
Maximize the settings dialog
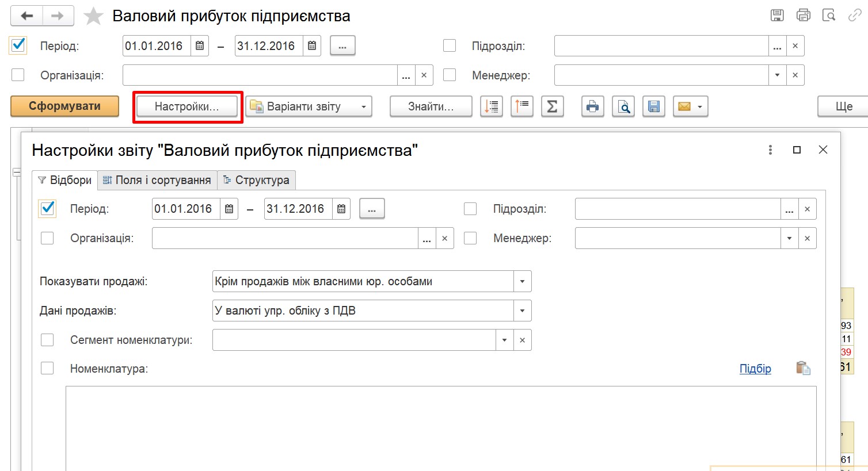(x=797, y=150)
